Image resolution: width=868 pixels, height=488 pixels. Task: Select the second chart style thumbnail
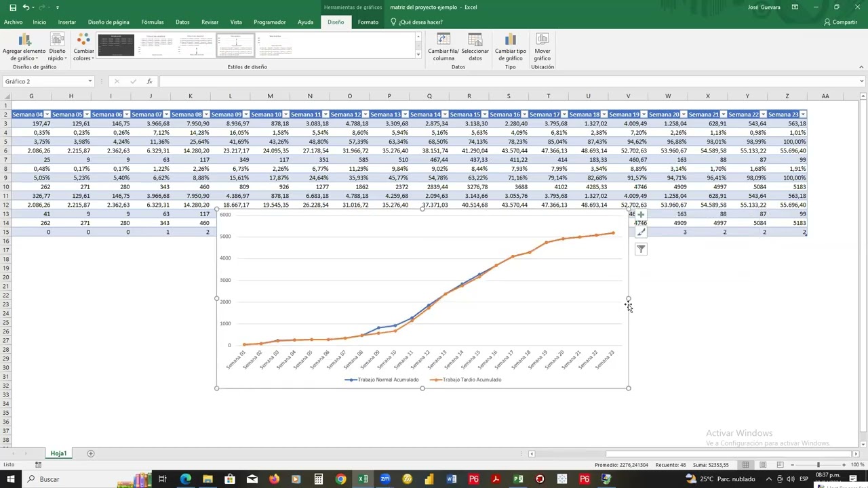156,45
